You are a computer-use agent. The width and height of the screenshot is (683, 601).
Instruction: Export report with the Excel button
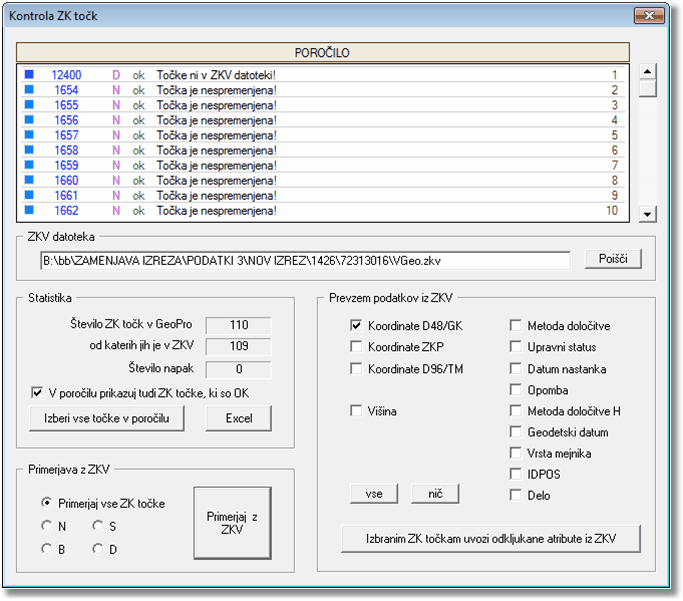point(238,418)
